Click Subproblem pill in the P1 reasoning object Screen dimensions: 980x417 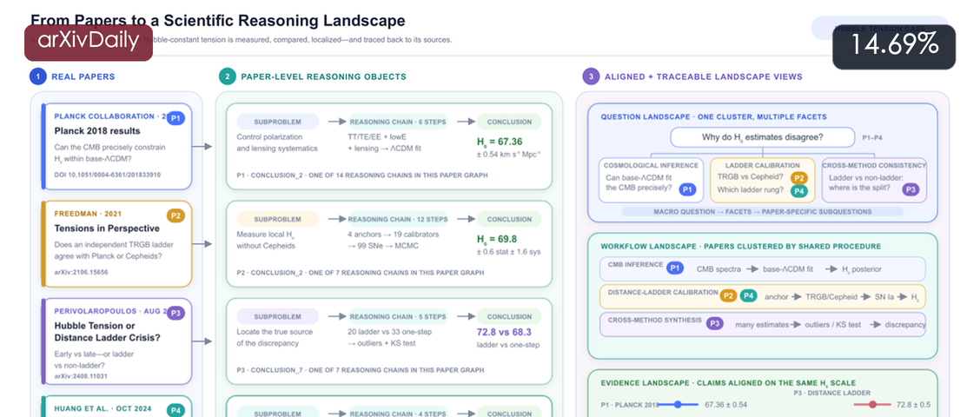coord(277,122)
